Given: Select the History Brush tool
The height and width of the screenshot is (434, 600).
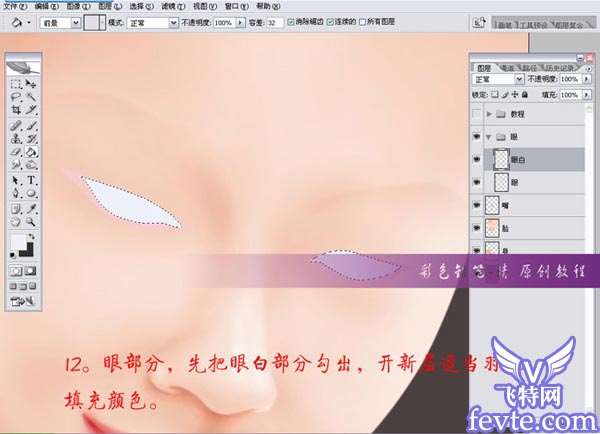Looking at the screenshot, I should (31, 139).
